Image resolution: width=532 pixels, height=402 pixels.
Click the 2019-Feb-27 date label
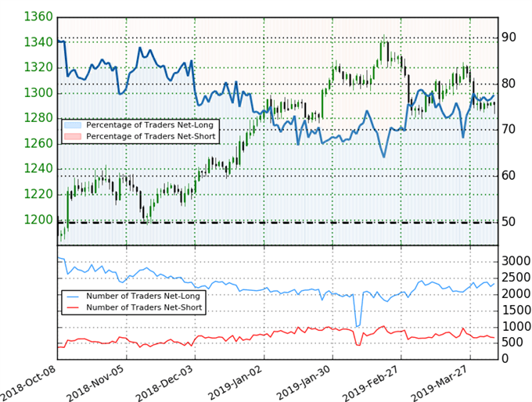click(372, 383)
